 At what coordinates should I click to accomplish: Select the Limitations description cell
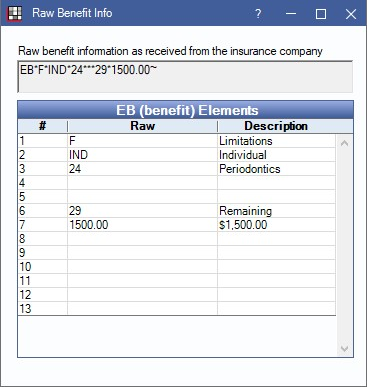(x=277, y=141)
